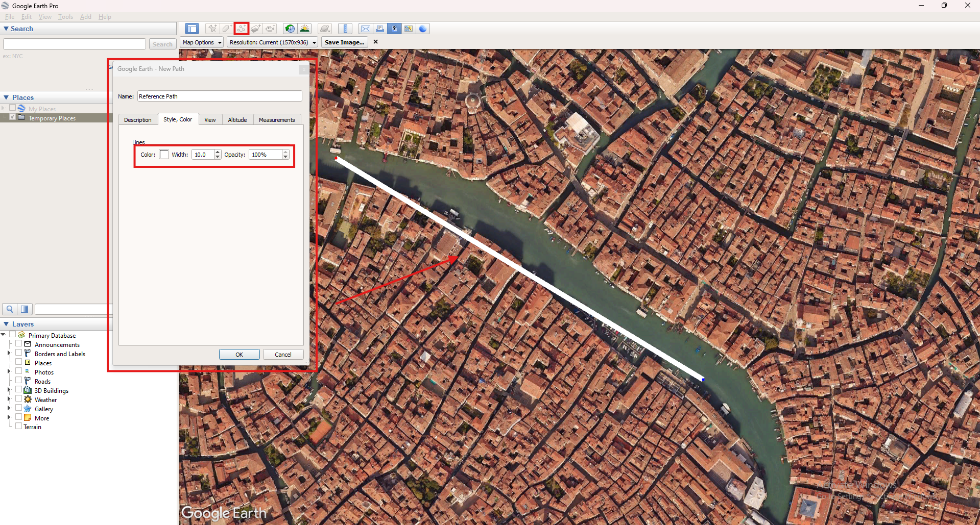Click the Save Image toolbar icon
Screen dimensions: 980x525
[x=394, y=29]
